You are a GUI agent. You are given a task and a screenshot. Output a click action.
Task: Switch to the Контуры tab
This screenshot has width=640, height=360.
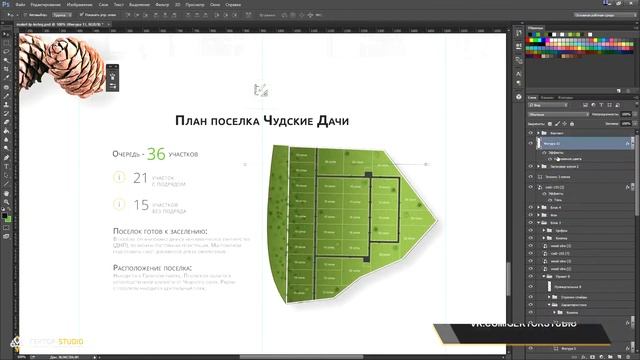click(565, 98)
